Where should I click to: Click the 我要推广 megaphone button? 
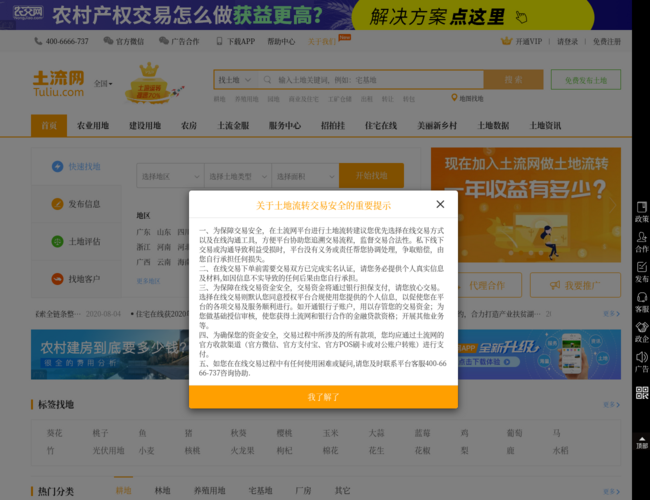[x=575, y=285]
